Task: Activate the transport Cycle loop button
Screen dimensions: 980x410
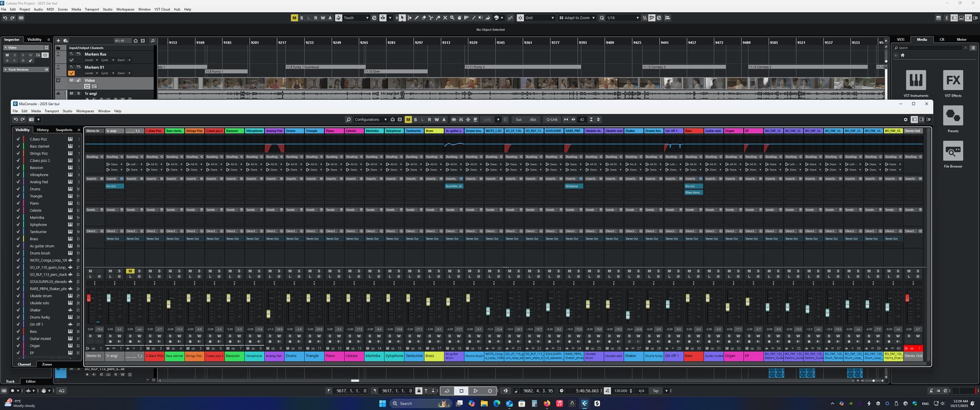Action: 447,391
